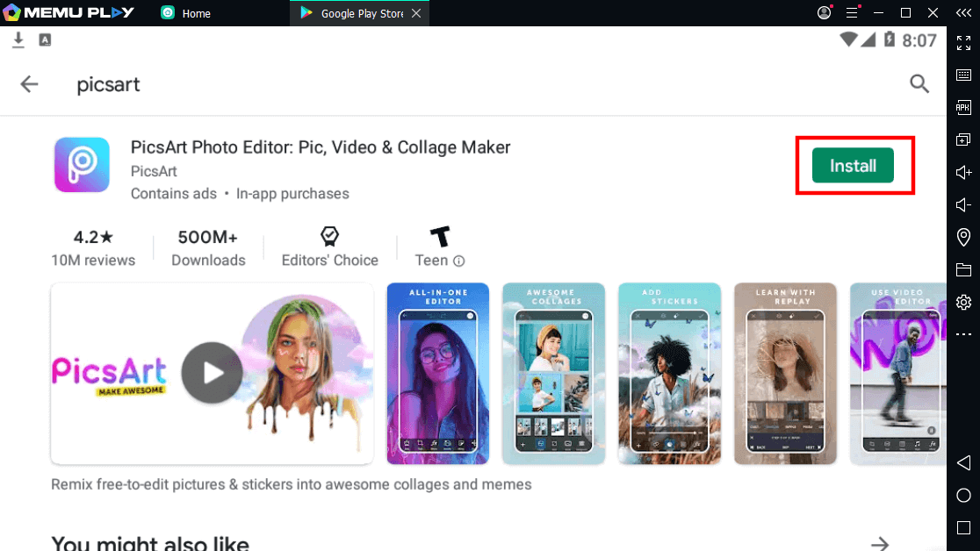The width and height of the screenshot is (980, 551).
Task: Open the All-In-One Editor screenshot
Action: pos(437,374)
